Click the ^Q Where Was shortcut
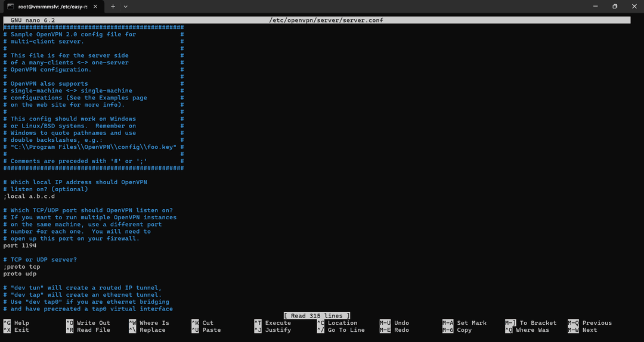The width and height of the screenshot is (644, 342). tap(527, 329)
